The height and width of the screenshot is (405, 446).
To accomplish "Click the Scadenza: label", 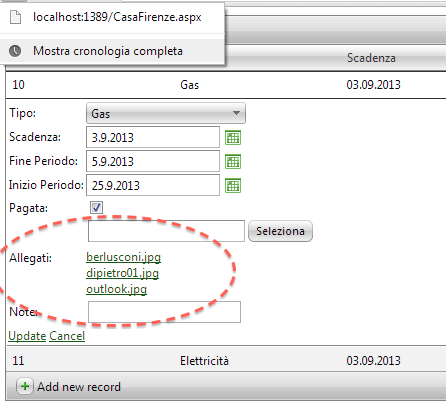I will (x=35, y=137).
